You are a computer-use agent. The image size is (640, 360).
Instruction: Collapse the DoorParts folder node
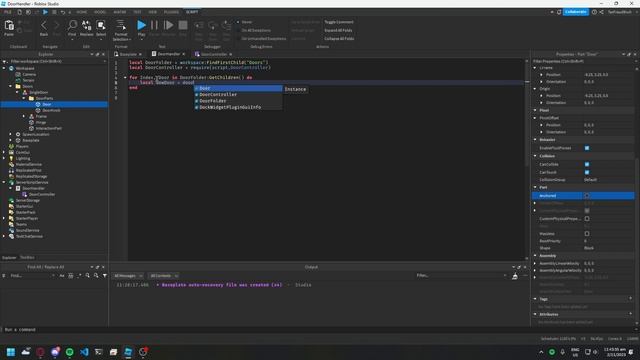24,98
